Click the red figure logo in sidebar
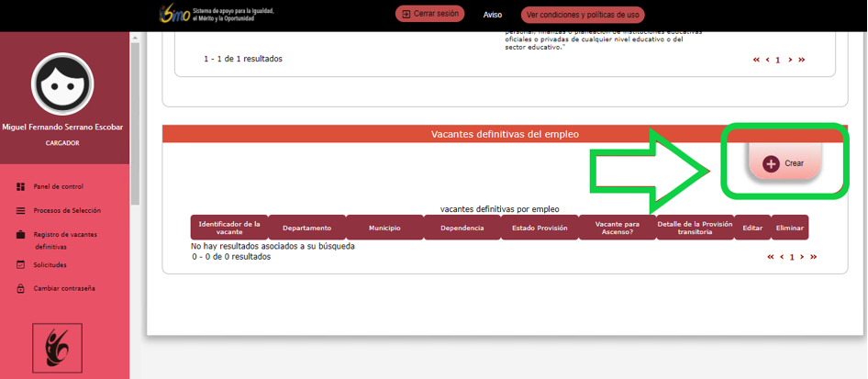 pyautogui.click(x=58, y=349)
